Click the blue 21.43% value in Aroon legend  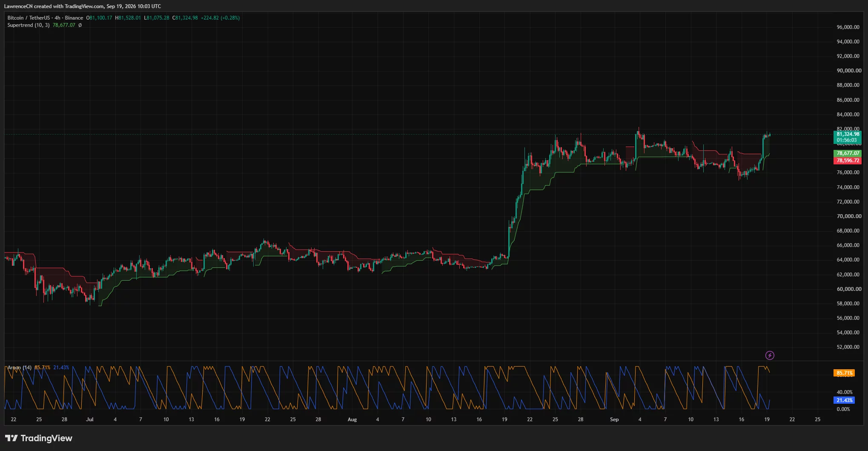click(x=61, y=368)
